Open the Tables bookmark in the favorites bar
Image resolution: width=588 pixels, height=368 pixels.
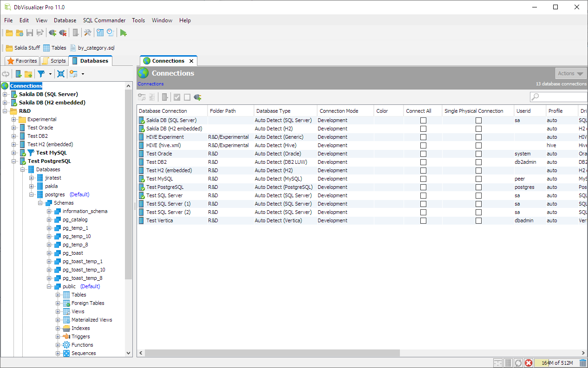coord(55,47)
